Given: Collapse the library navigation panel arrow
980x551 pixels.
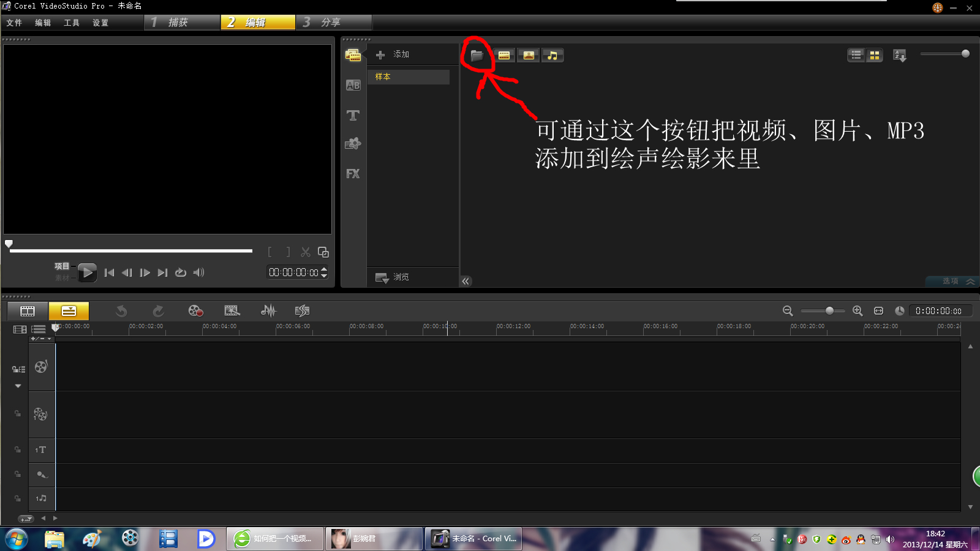Looking at the screenshot, I should coord(466,281).
